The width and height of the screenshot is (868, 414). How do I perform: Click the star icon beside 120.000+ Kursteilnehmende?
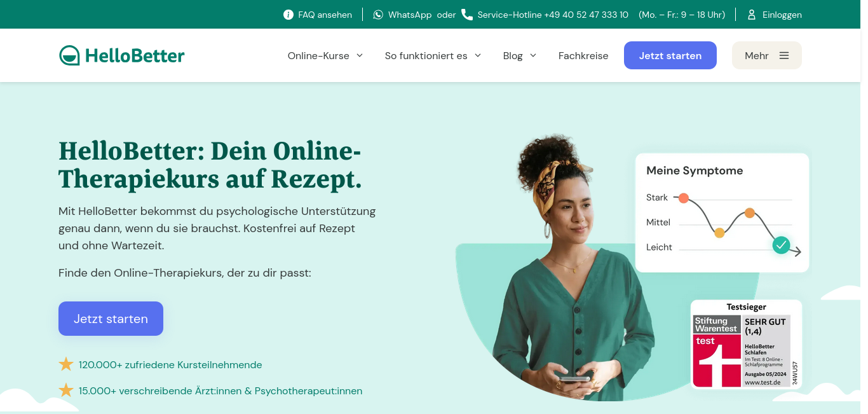pyautogui.click(x=66, y=364)
